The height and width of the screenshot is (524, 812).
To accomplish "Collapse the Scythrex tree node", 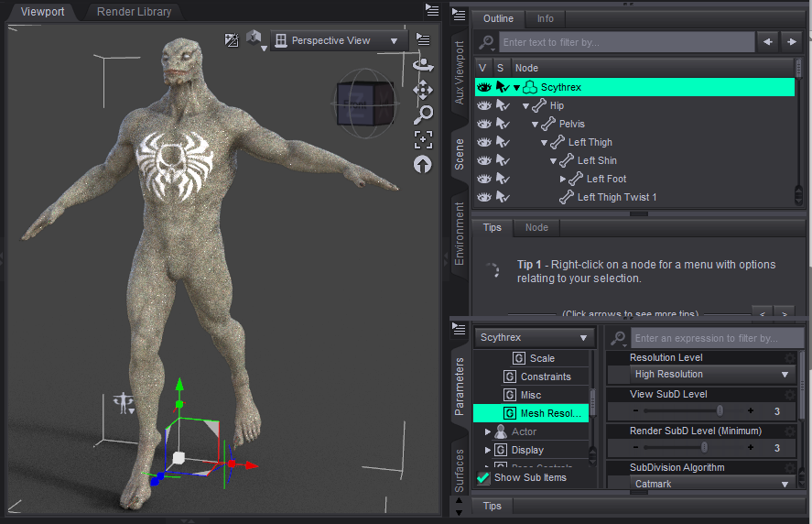I will click(x=516, y=88).
